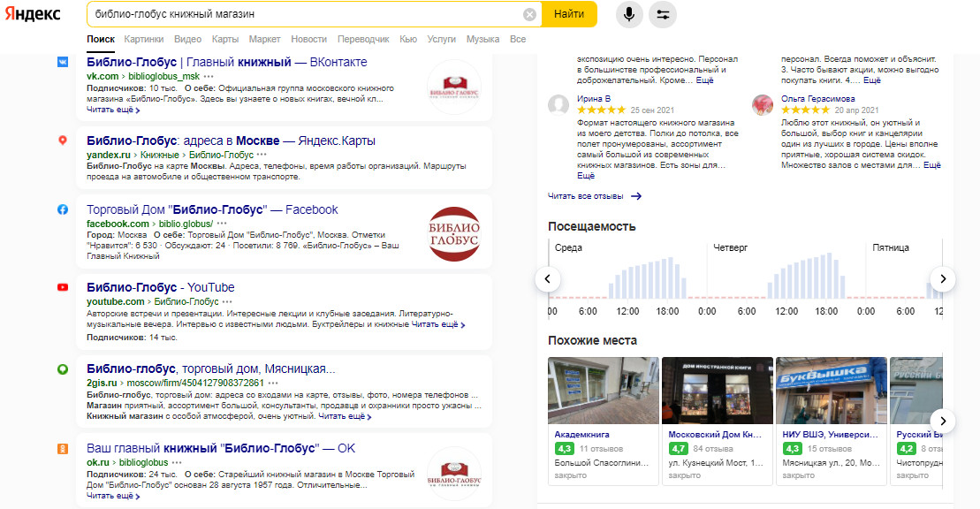Screen dimensions: 980x509
Task: Click the Найти search button
Action: pos(569,14)
